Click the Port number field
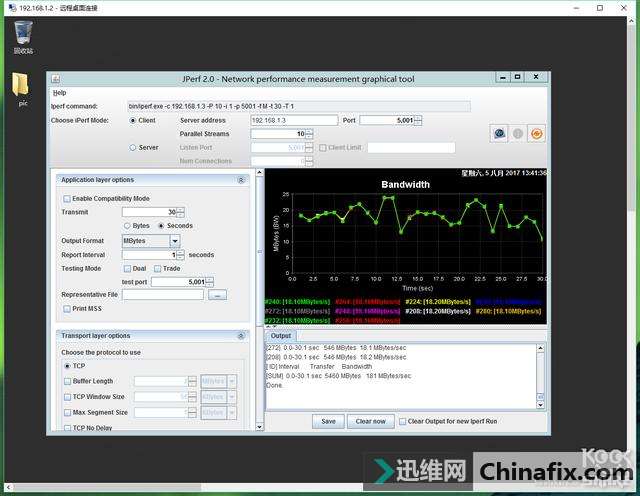 click(387, 120)
